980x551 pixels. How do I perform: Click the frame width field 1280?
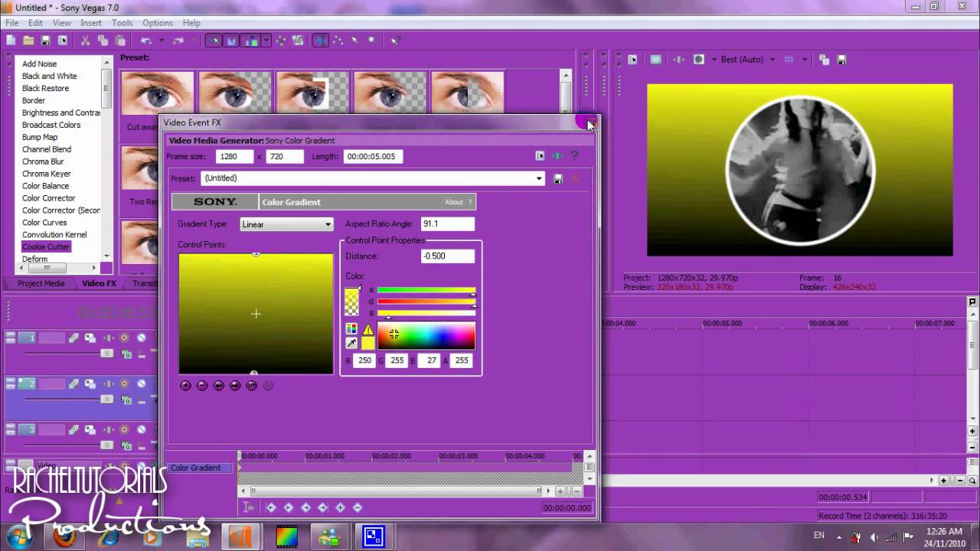[234, 156]
